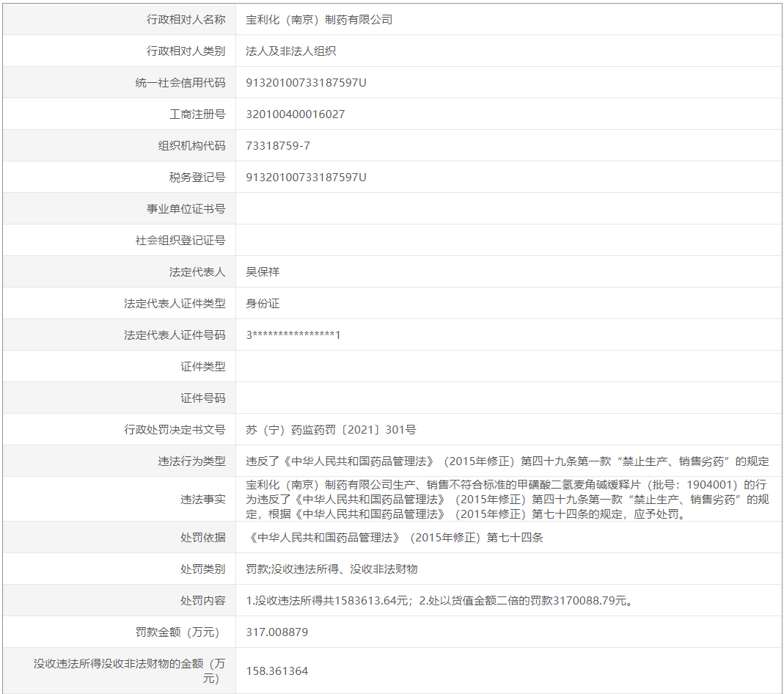This screenshot has height=694, width=784.
Task: Select the label '法定代表人证件号码'
Action: tap(175, 335)
